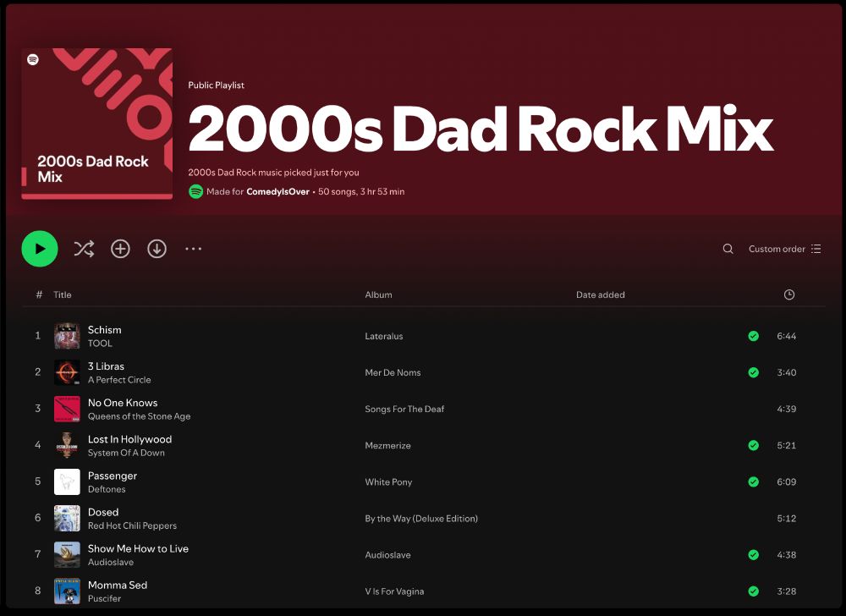Open the Songs For The Deaf album link
The height and width of the screenshot is (616, 846).
click(x=404, y=409)
